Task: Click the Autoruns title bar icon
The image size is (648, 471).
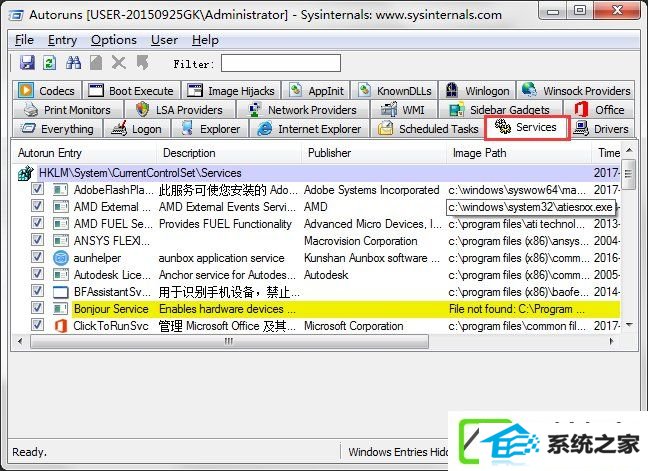Action: pos(17,15)
